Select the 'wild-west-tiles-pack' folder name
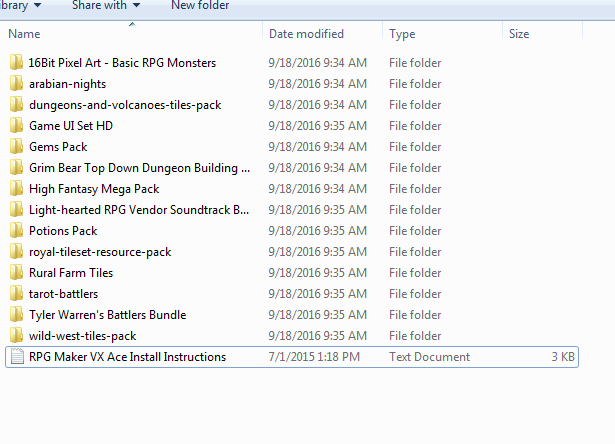Viewport: 615px width, 444px height. tap(82, 336)
